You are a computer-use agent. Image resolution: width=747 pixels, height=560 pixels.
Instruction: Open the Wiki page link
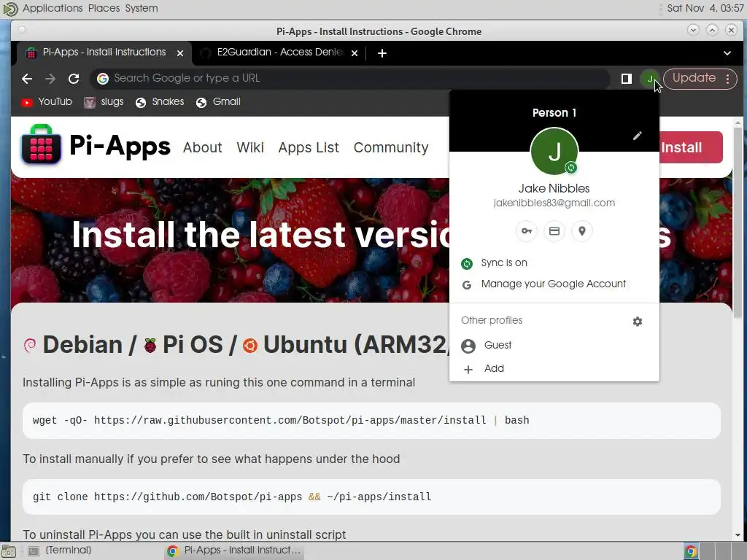[250, 147]
